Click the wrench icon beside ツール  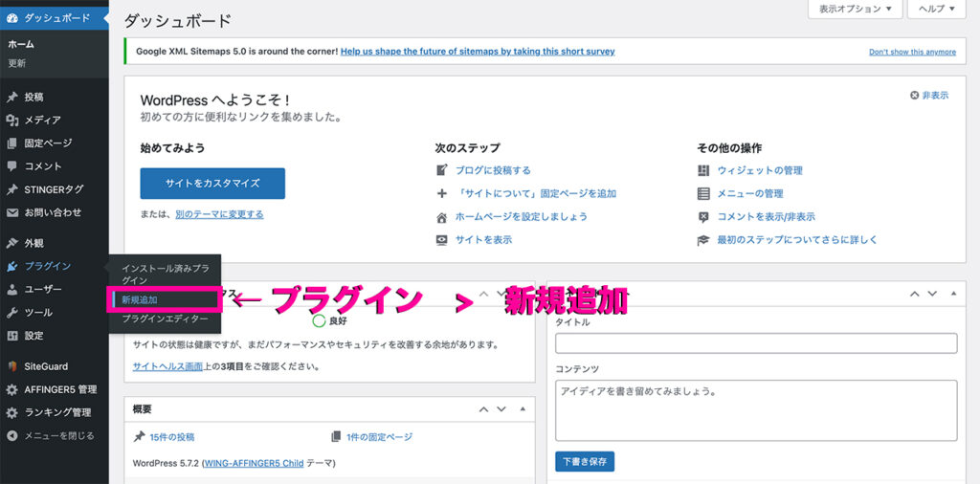point(11,312)
